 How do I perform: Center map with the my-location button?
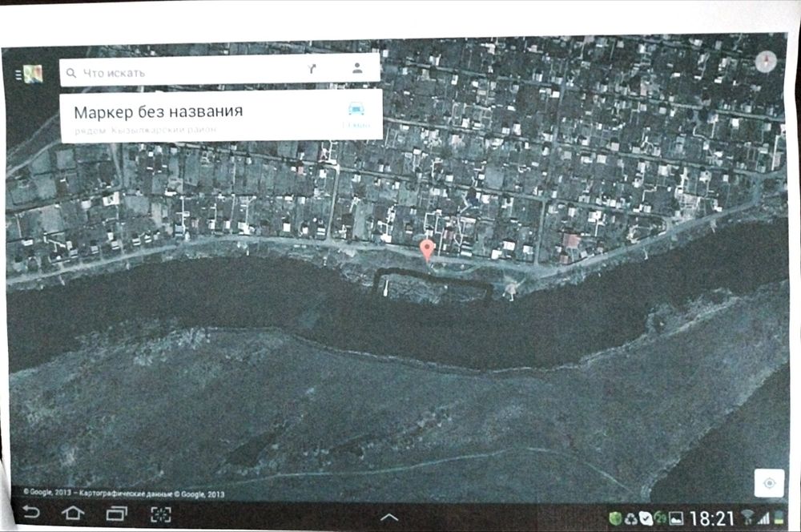point(769,483)
